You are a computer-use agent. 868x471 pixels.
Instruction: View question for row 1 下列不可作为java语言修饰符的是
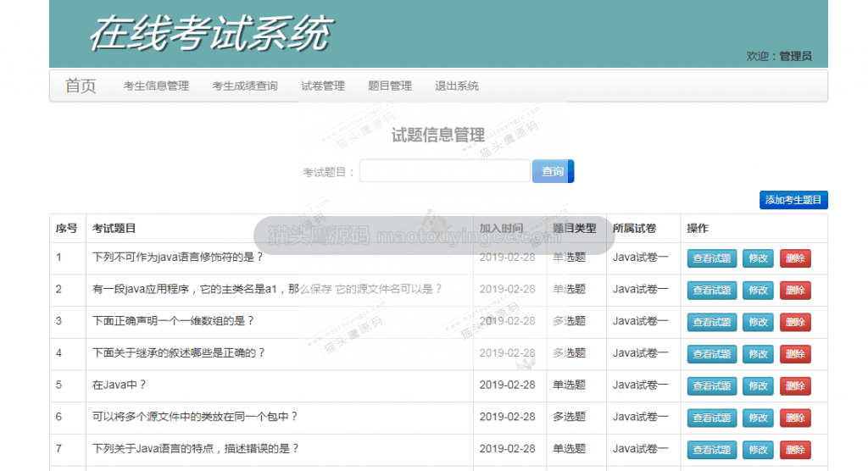click(712, 258)
